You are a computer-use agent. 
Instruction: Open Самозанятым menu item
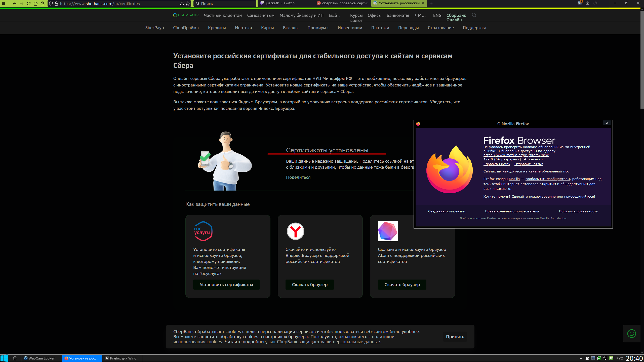(x=261, y=15)
